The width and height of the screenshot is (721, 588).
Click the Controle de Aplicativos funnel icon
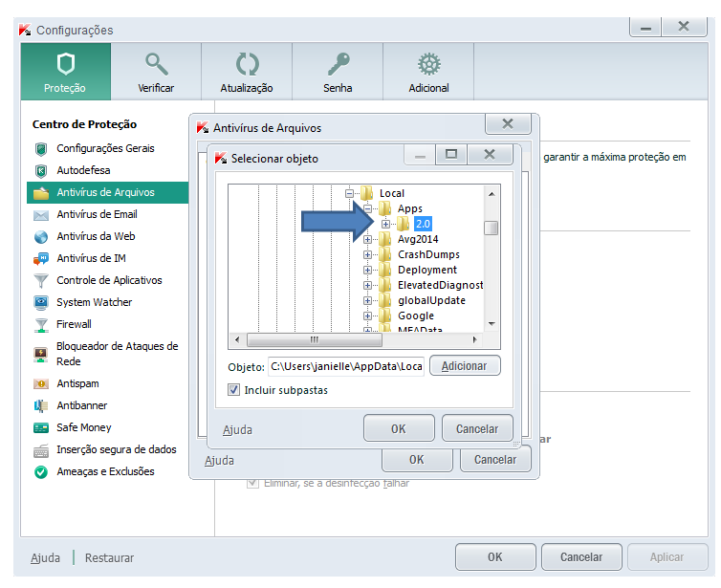[41, 281]
